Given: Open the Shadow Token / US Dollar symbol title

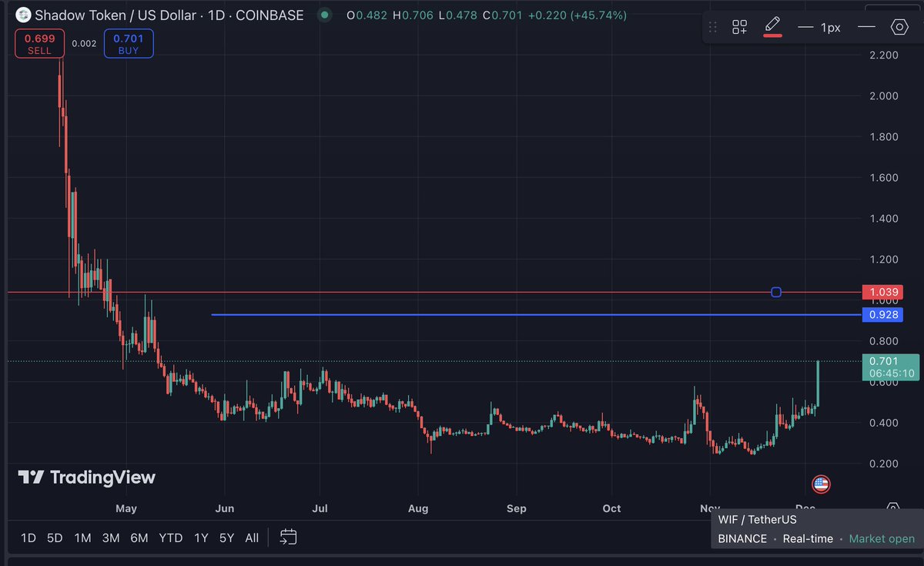Looking at the screenshot, I should (x=169, y=15).
